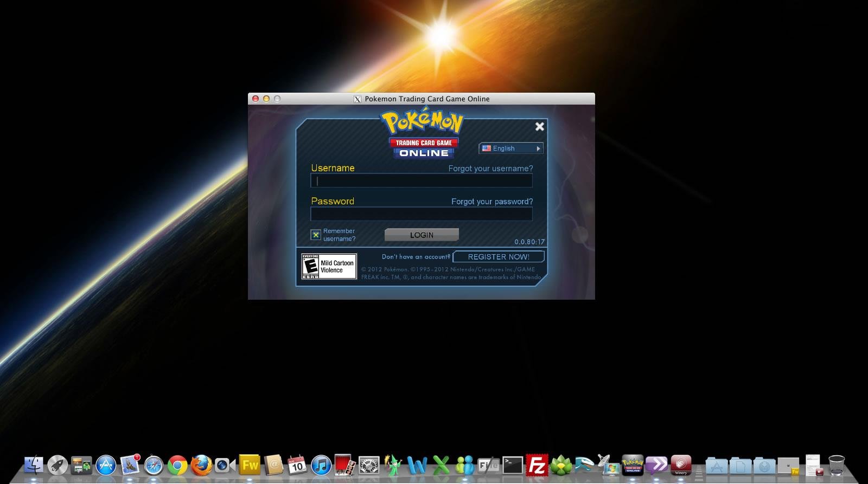Open the minimized text document in the Dock

coord(813,465)
